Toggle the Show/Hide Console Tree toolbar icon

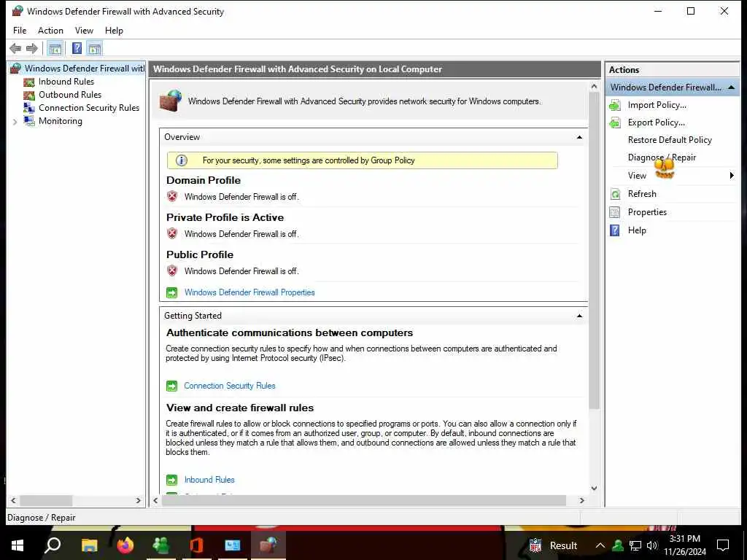tap(55, 48)
